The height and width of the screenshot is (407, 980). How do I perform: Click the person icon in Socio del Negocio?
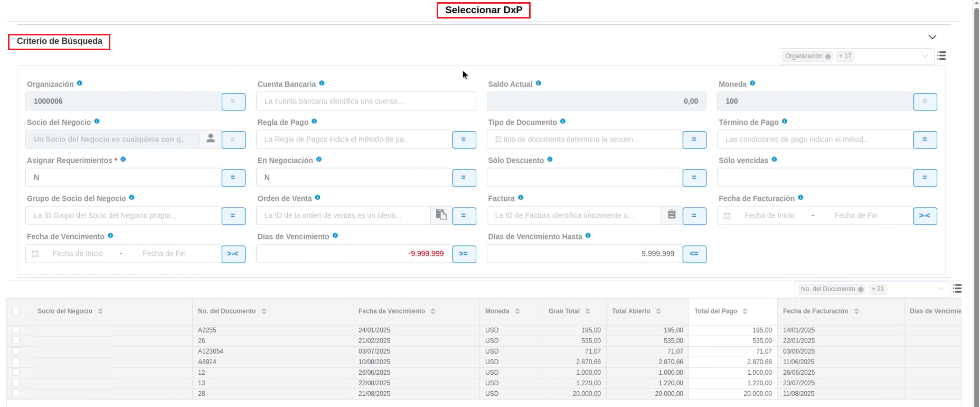click(x=211, y=139)
